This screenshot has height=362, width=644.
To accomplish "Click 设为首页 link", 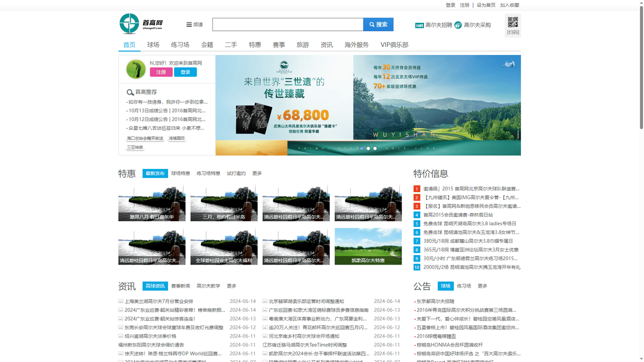I will 486,5.
